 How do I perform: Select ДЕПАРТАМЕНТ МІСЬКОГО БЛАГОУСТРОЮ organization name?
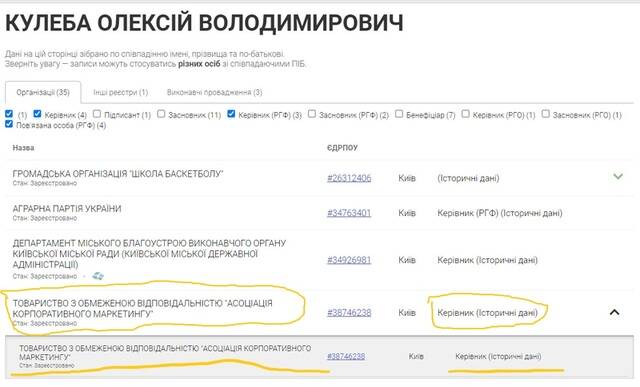click(149, 254)
